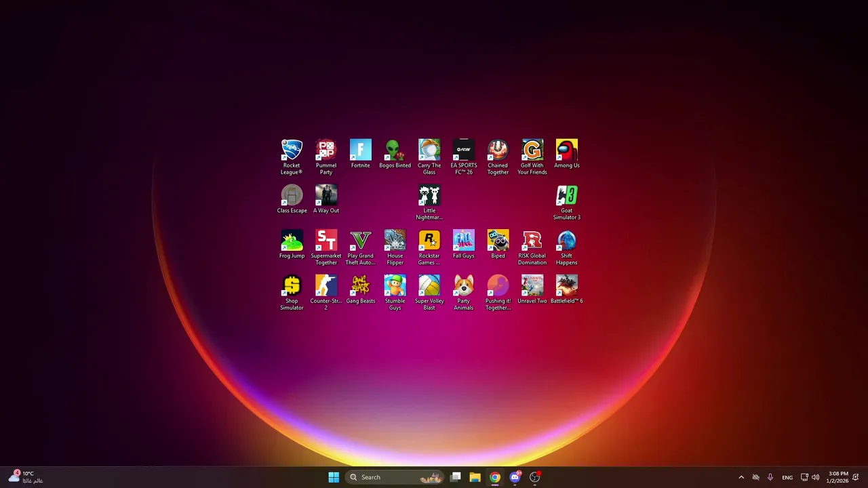Image resolution: width=868 pixels, height=488 pixels.
Task: Launch the Rockstar Games launcher icon
Action: coord(429,247)
